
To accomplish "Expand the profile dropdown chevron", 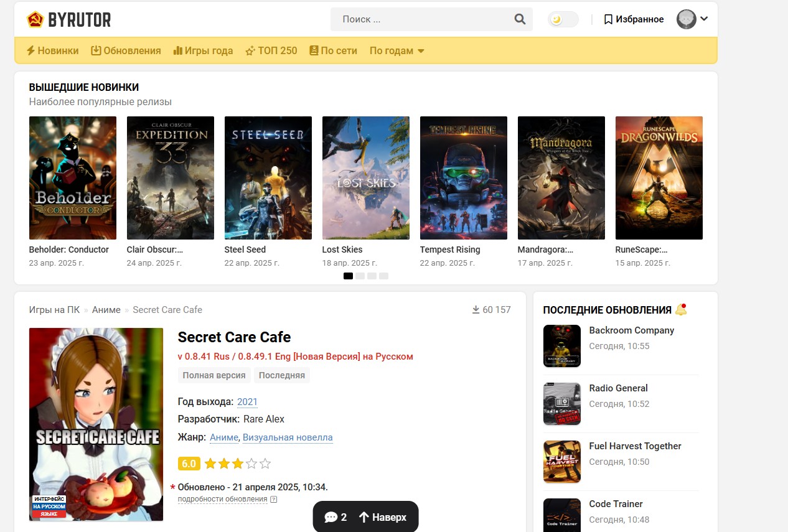I will [704, 19].
